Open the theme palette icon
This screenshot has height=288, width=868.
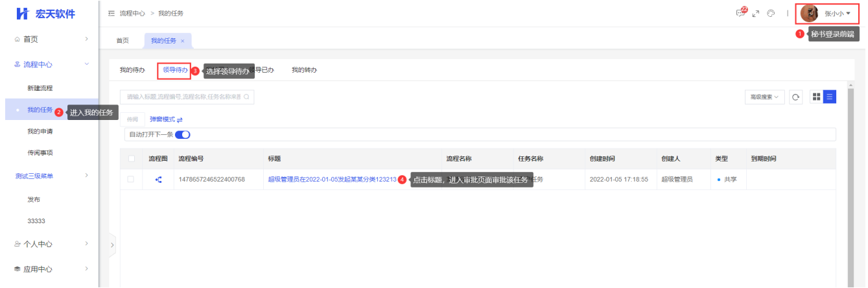(x=771, y=14)
